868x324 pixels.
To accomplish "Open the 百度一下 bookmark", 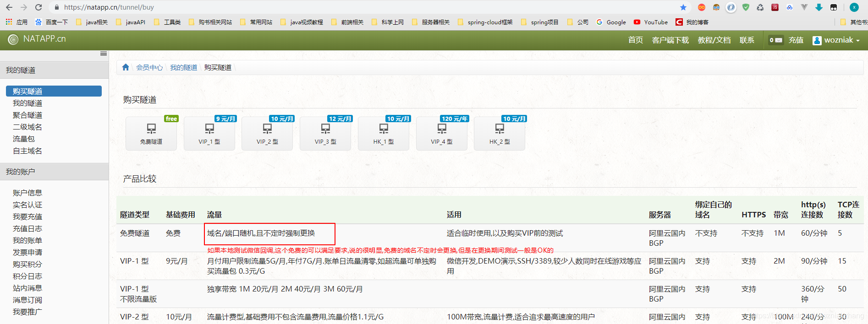I will [x=52, y=22].
